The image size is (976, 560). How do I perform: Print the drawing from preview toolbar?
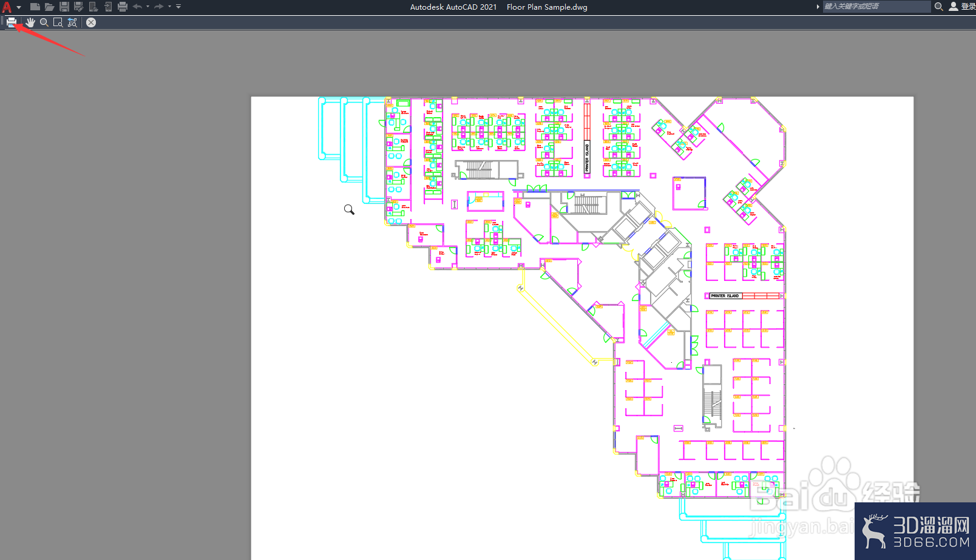click(12, 22)
